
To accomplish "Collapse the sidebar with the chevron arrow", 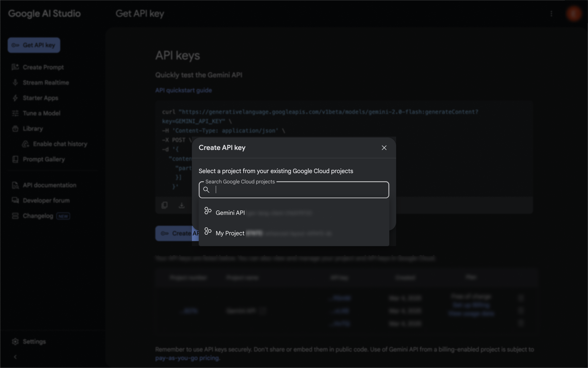I will pyautogui.click(x=15, y=357).
